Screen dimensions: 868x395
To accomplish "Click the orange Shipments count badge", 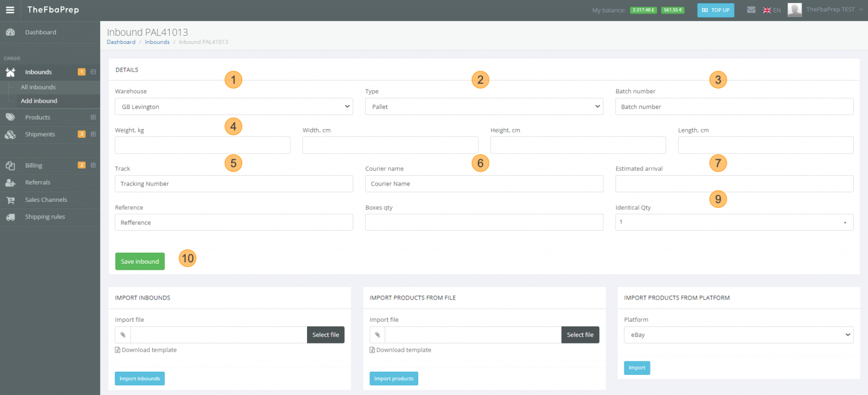I will coord(81,134).
